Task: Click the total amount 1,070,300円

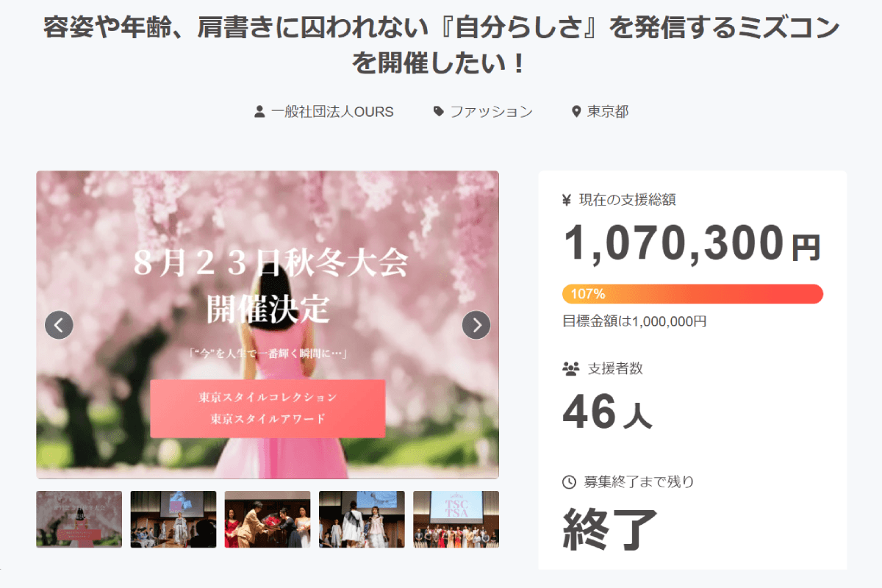Action: tap(692, 244)
